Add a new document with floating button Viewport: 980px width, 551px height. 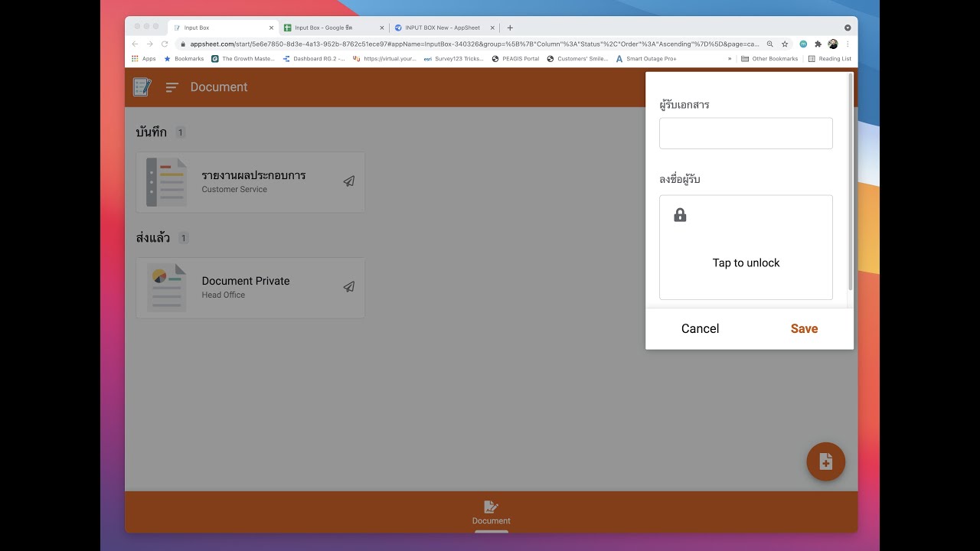825,461
